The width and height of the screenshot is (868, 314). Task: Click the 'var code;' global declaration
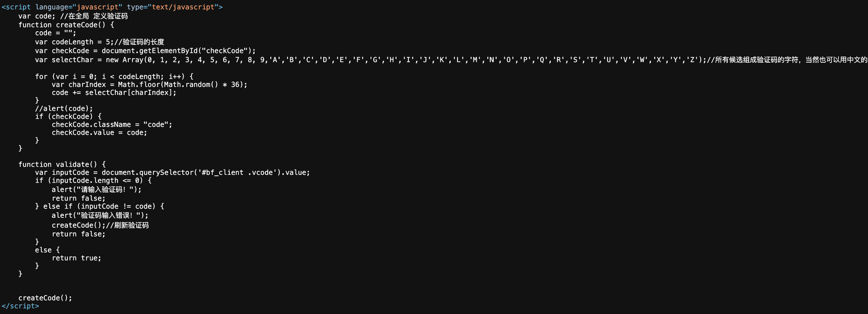37,16
